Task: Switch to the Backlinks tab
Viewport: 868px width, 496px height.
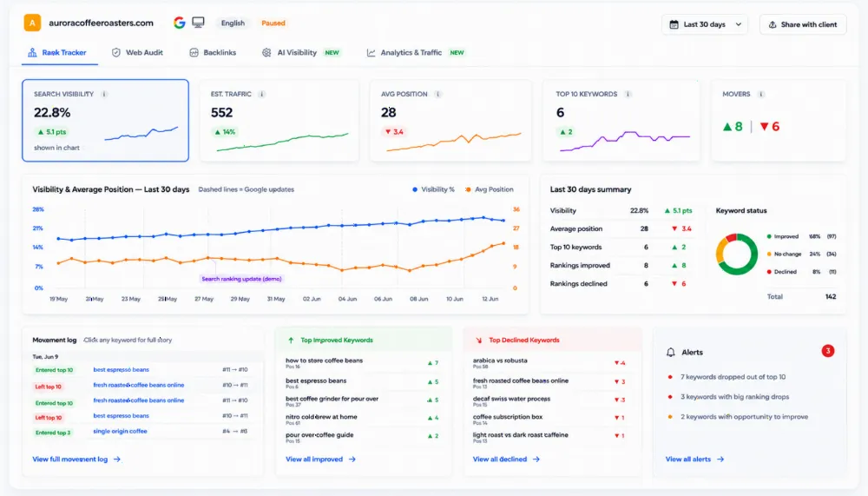Action: (214, 53)
